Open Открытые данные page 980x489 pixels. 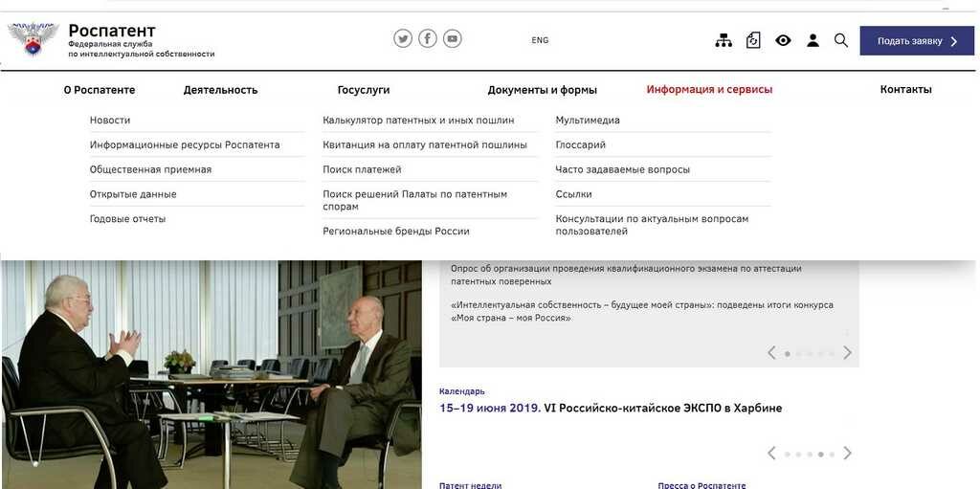[x=133, y=194]
